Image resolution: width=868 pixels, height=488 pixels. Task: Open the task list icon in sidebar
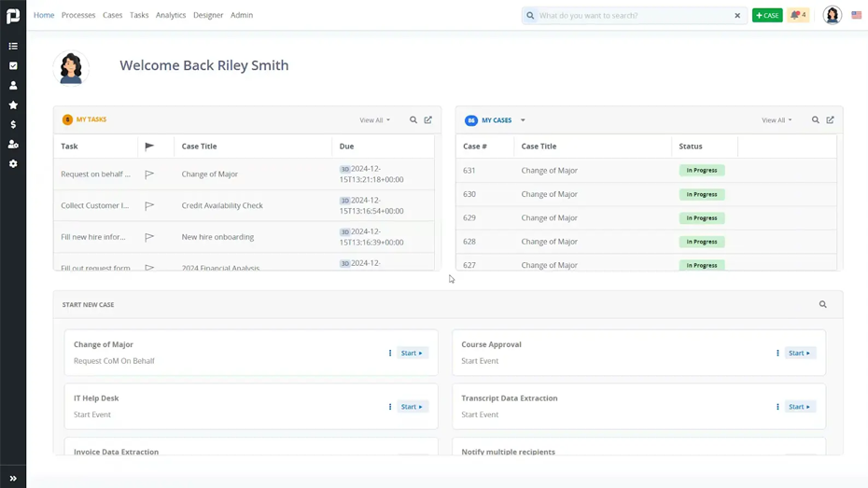(13, 46)
